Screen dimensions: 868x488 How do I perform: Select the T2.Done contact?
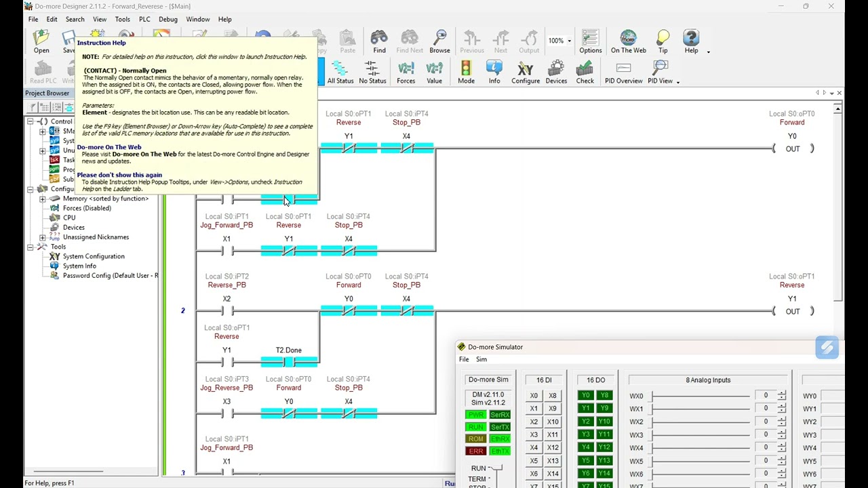(x=289, y=361)
